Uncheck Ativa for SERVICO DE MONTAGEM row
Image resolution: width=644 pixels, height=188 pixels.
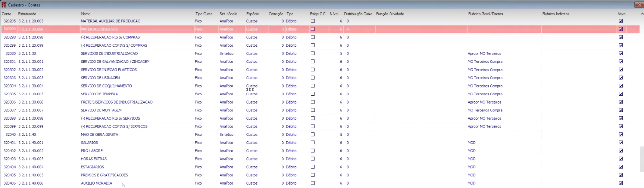pyautogui.click(x=621, y=110)
